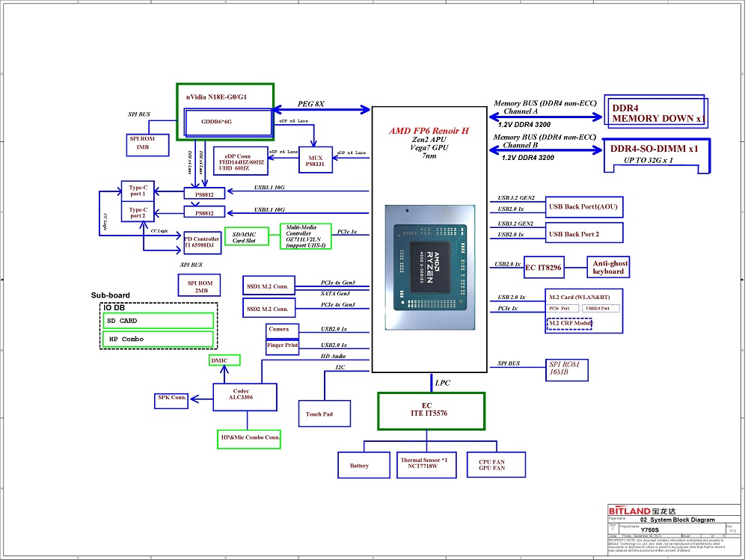Select the HP Combo sub-board entry
Screen dimensions: 748x560
tap(158, 339)
